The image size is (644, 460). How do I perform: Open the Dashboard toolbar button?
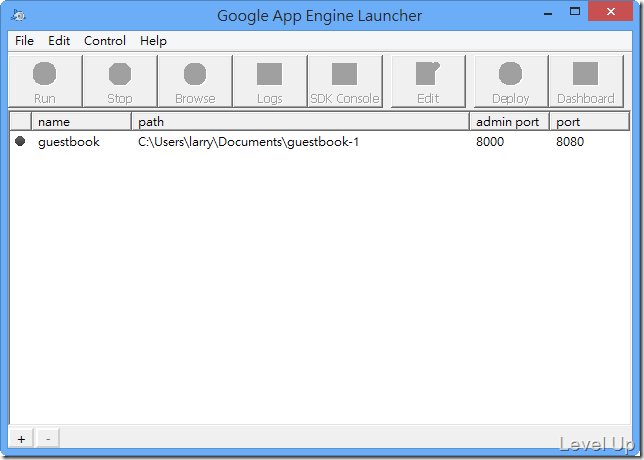click(586, 81)
